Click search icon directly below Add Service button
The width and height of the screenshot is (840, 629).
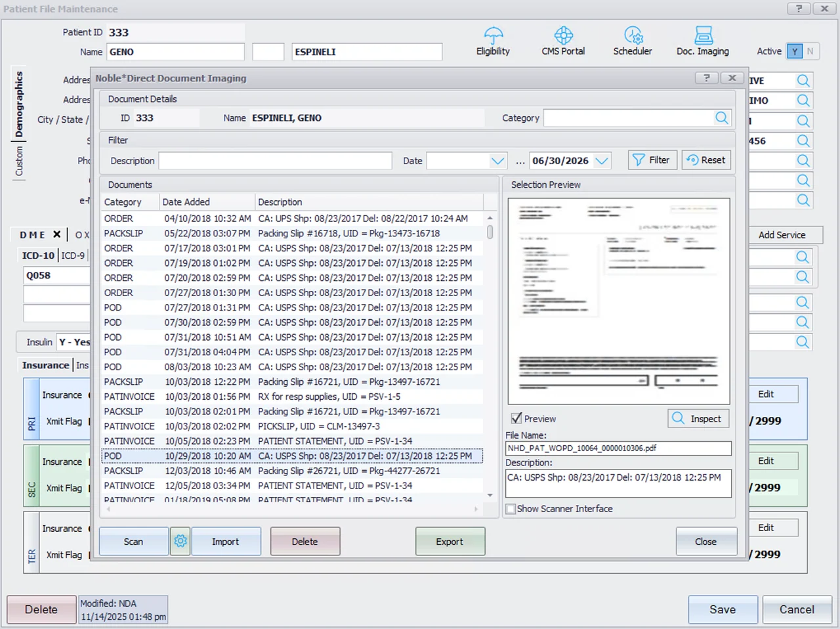pyautogui.click(x=803, y=257)
